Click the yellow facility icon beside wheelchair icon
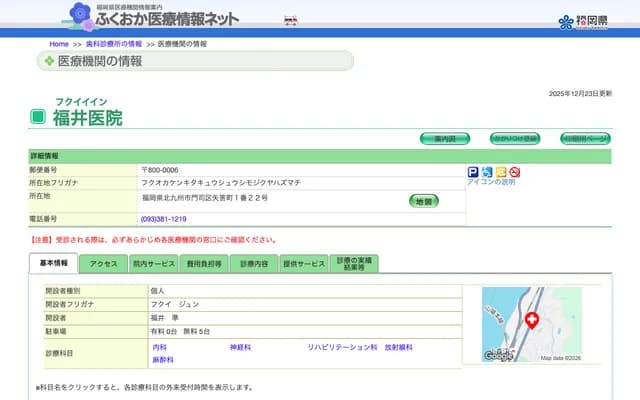 coord(501,172)
